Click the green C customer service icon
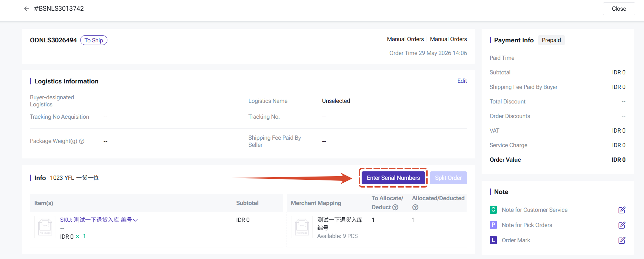The image size is (644, 259). click(493, 210)
